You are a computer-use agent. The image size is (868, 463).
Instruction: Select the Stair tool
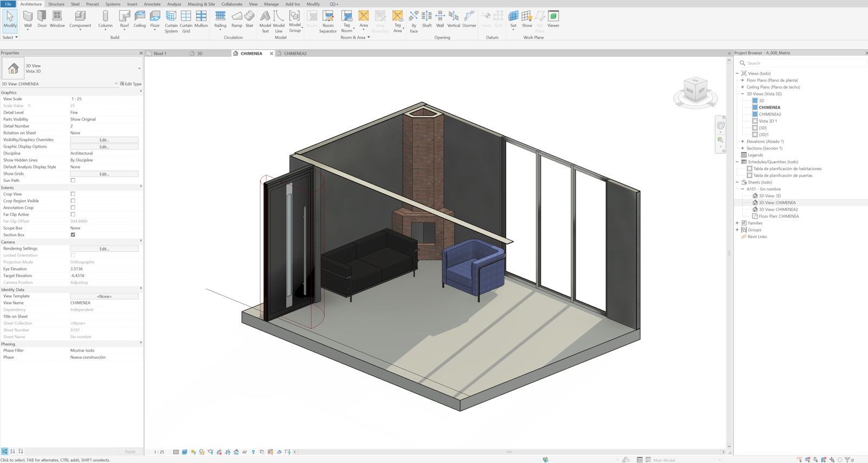250,19
